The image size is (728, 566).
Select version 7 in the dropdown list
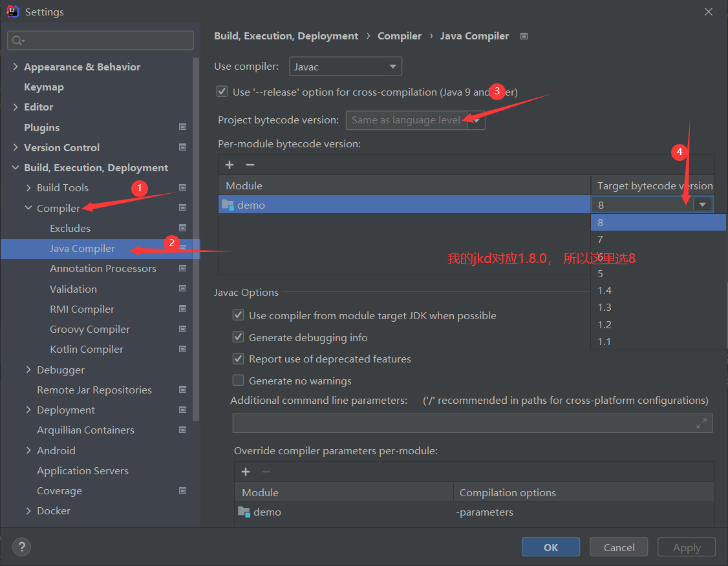coord(658,240)
